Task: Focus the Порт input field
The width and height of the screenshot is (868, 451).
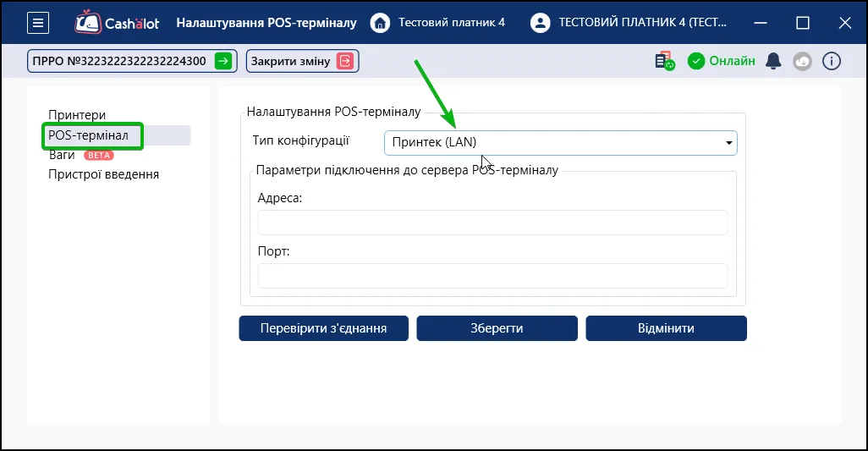Action: 492,276
